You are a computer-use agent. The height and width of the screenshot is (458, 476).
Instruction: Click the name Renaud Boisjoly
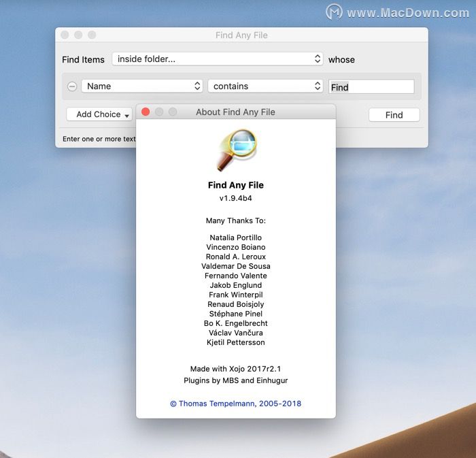[235, 304]
